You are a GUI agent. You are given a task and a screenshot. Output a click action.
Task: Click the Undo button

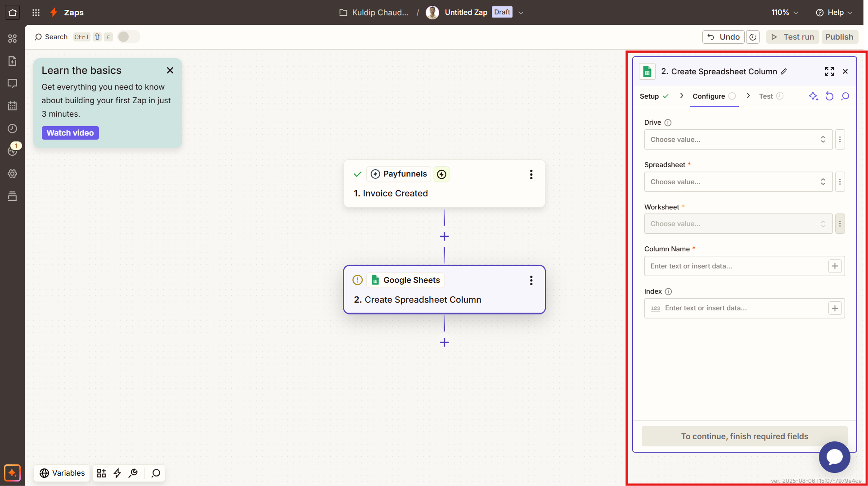pos(724,37)
